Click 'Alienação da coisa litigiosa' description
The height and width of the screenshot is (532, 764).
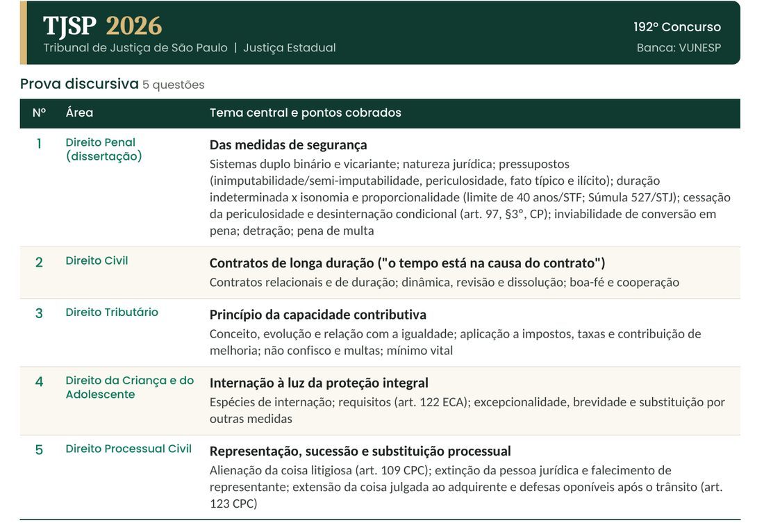466,487
